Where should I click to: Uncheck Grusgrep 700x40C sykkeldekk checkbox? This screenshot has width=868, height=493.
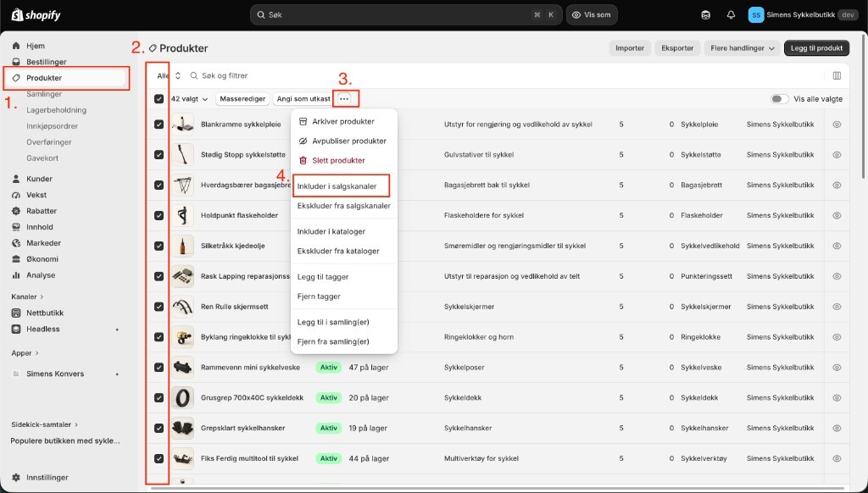pos(159,398)
